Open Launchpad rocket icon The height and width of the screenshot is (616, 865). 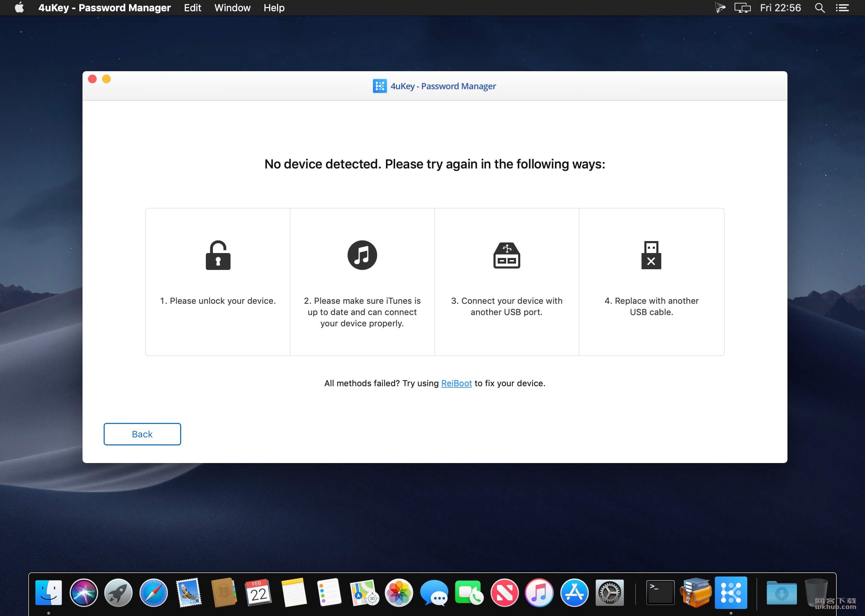click(118, 592)
